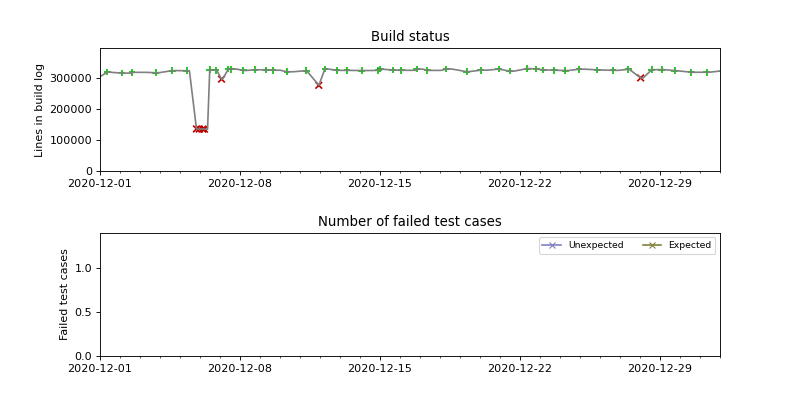Click the 'Lines in build log' axis label
Screen dimensions: 800x400
pyautogui.click(x=39, y=110)
